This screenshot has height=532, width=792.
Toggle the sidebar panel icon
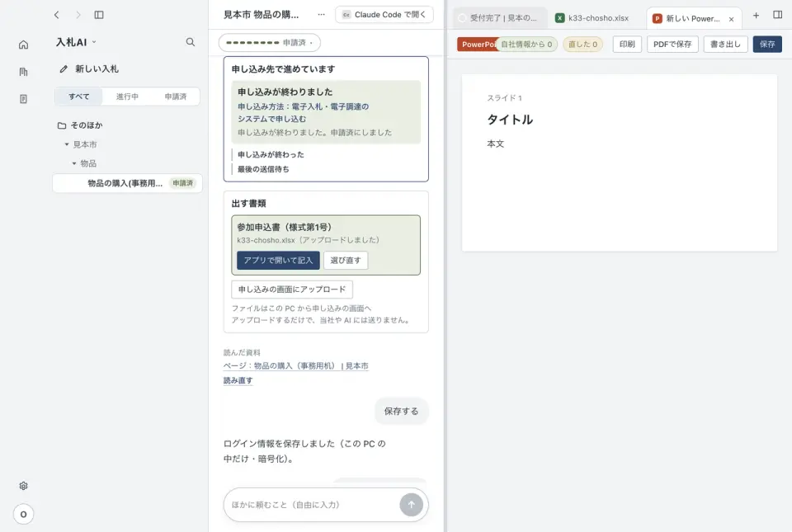99,15
